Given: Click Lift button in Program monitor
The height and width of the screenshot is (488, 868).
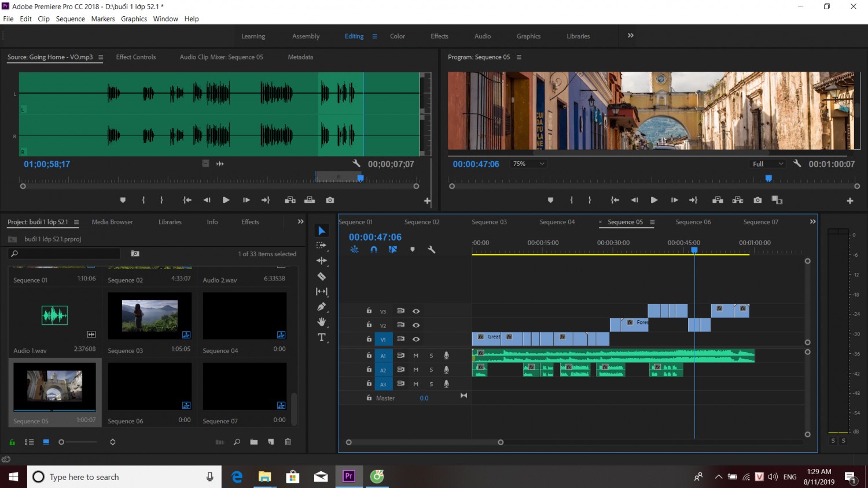Looking at the screenshot, I should coord(718,200).
